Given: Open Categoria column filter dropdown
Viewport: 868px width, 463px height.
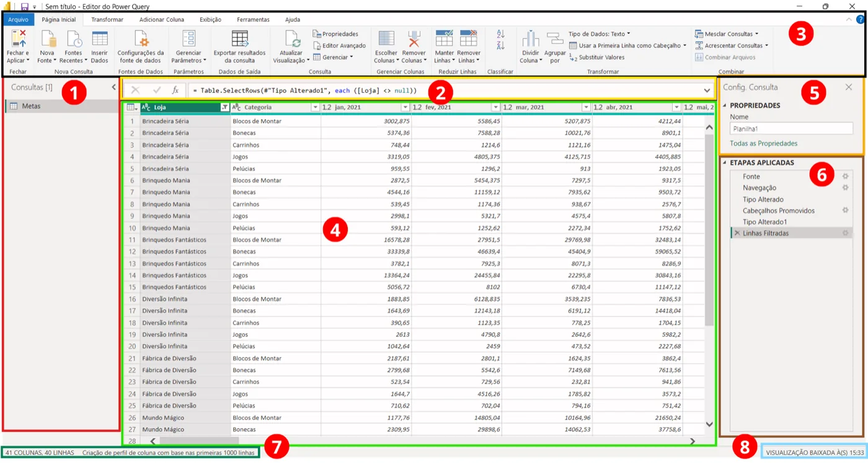Looking at the screenshot, I should coord(315,107).
